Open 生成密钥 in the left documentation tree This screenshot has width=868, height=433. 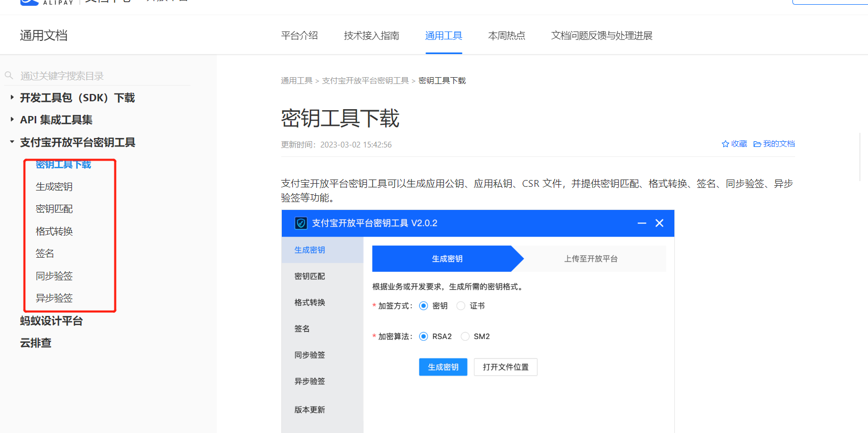pyautogui.click(x=54, y=187)
